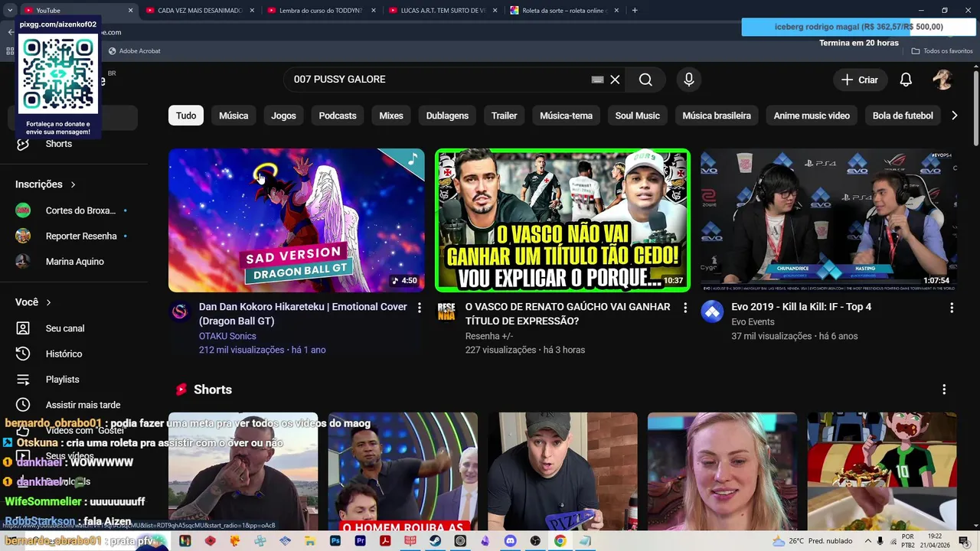Open more options for Dan Dan Kokoro video
Screen dimensions: 980x551
click(x=419, y=308)
